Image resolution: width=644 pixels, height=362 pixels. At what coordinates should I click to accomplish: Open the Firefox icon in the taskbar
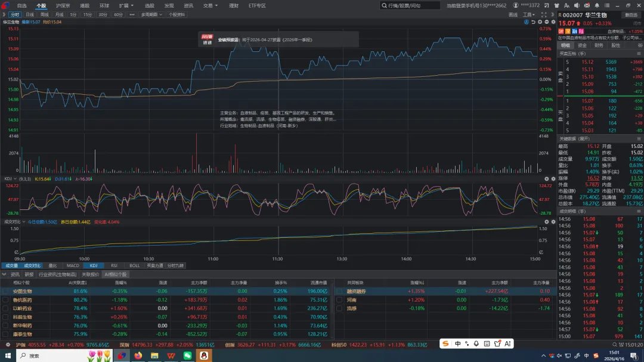(138, 355)
